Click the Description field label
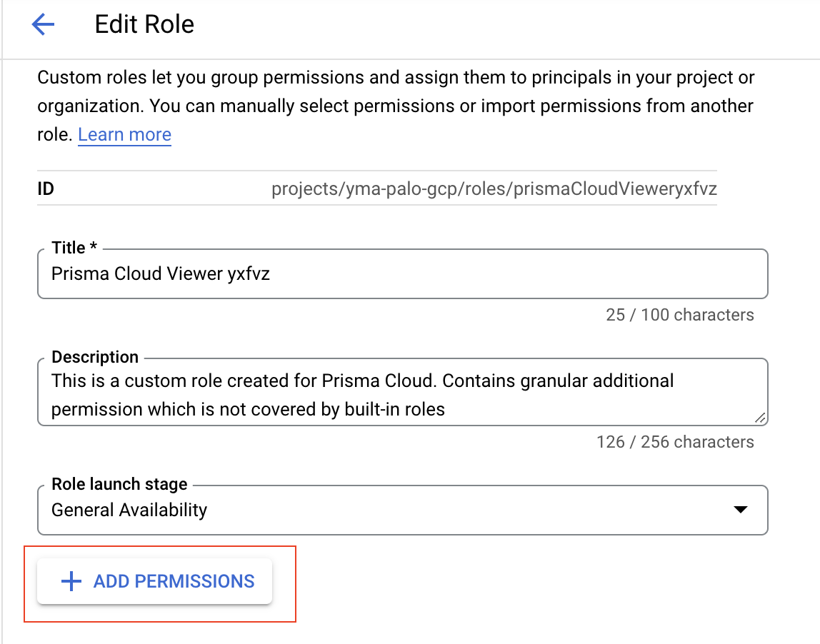Viewport: 820px width, 644px height. (x=95, y=357)
